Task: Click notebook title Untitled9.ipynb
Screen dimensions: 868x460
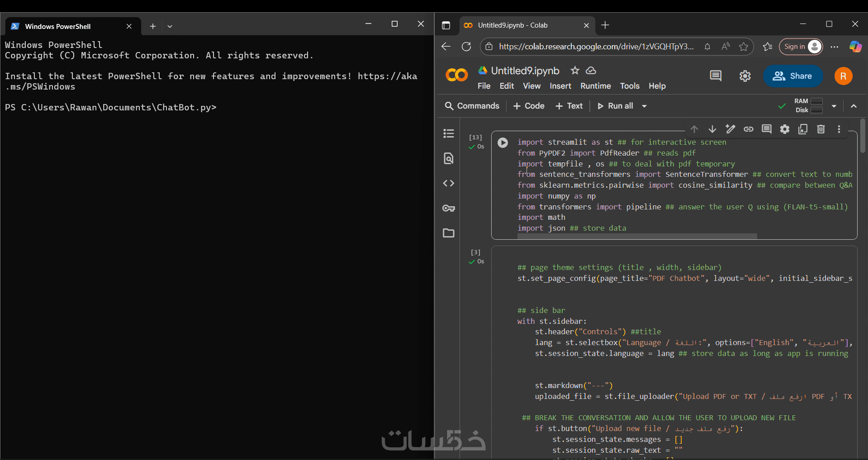Action: coord(525,71)
